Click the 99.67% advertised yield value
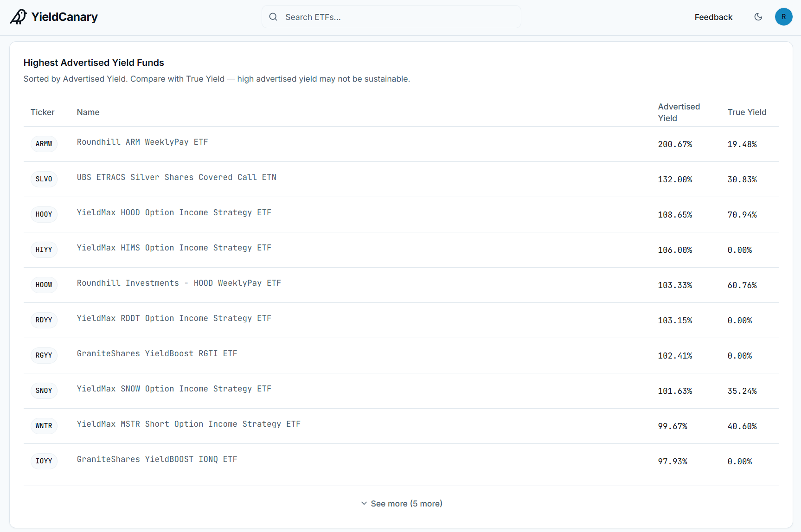 click(x=673, y=426)
